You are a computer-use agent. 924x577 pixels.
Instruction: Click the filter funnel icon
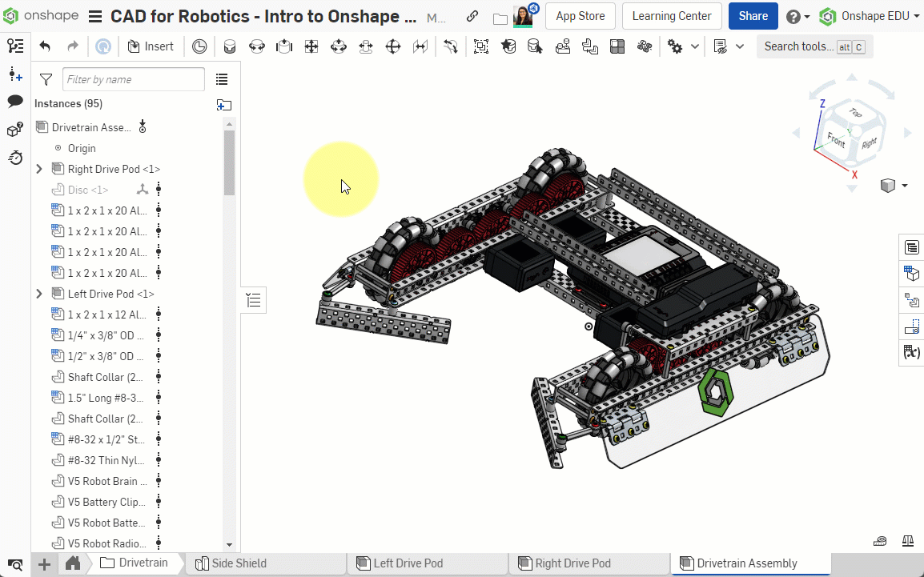pyautogui.click(x=46, y=79)
